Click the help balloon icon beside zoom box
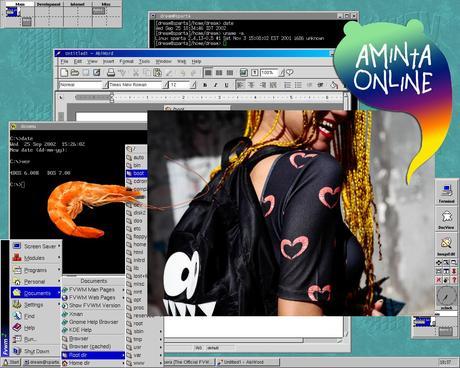This screenshot has width=460, height=368. [290, 72]
